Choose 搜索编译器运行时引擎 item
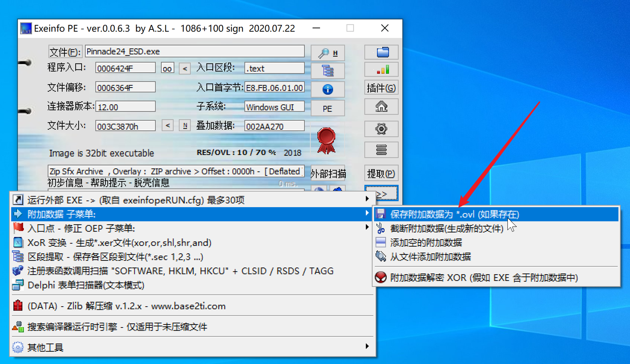The image size is (630, 364). [193, 327]
